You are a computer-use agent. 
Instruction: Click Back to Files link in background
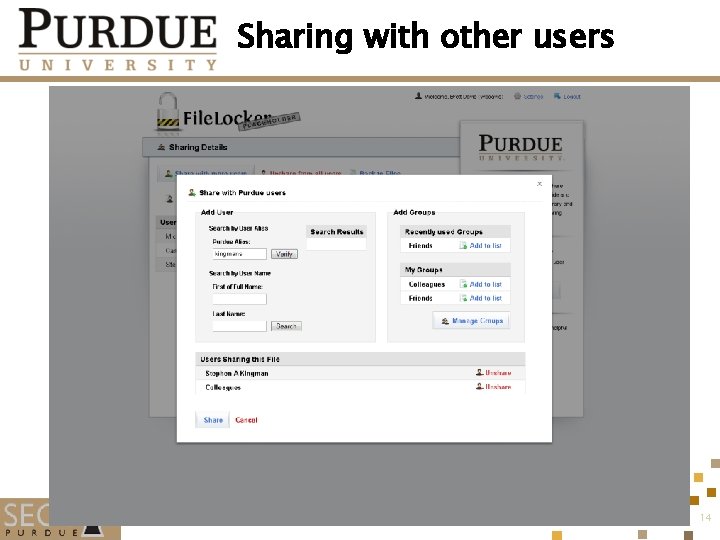[x=380, y=173]
